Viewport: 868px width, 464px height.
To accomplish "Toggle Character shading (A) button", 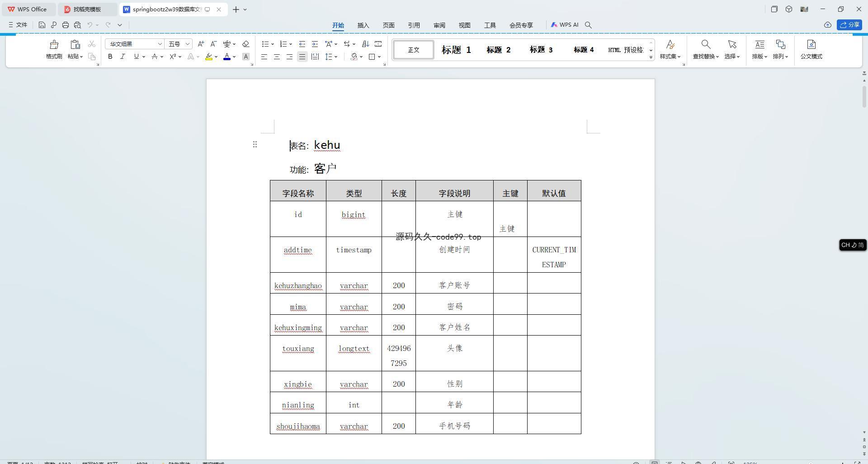I will tap(245, 57).
